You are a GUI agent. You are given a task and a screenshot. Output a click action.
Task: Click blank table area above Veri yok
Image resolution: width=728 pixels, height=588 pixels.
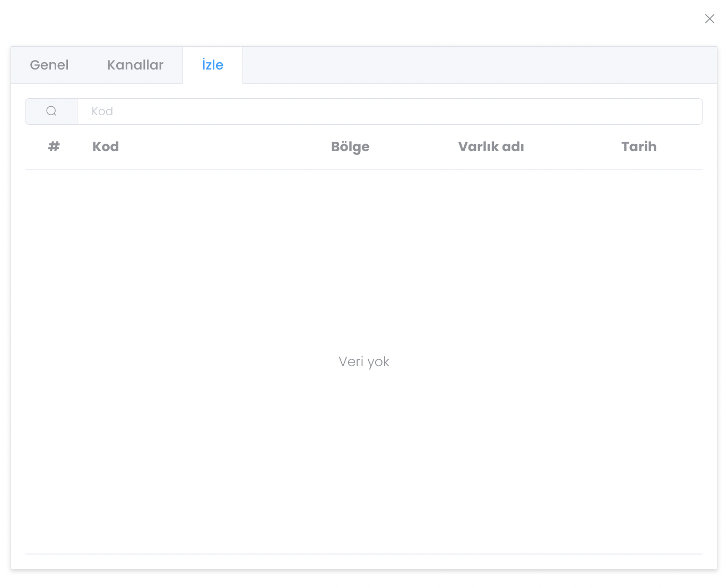click(x=364, y=255)
